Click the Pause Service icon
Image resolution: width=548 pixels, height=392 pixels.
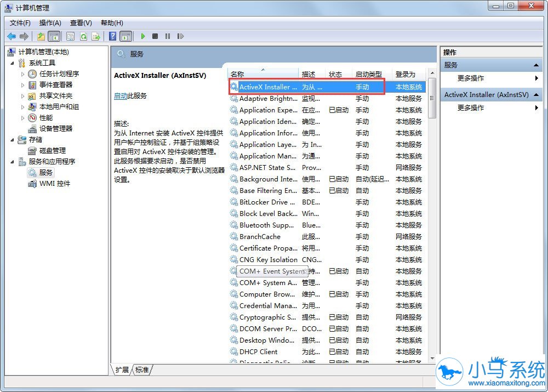point(168,36)
